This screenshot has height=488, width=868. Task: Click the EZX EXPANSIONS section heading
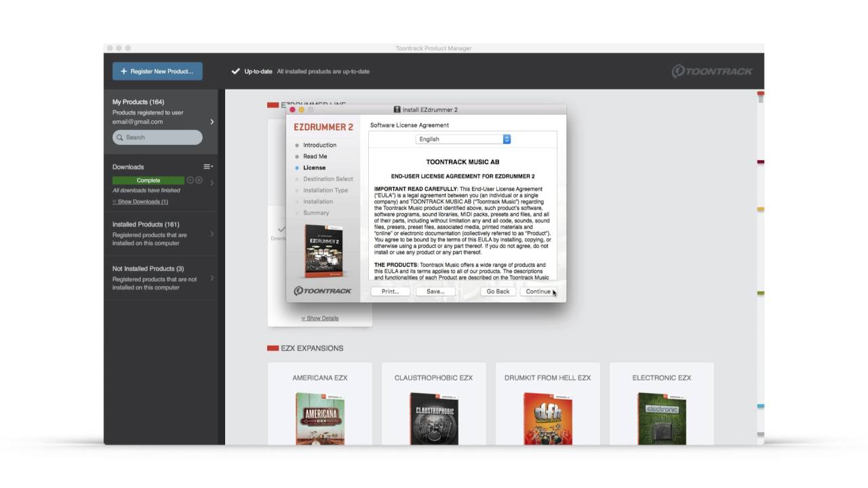[x=313, y=348]
